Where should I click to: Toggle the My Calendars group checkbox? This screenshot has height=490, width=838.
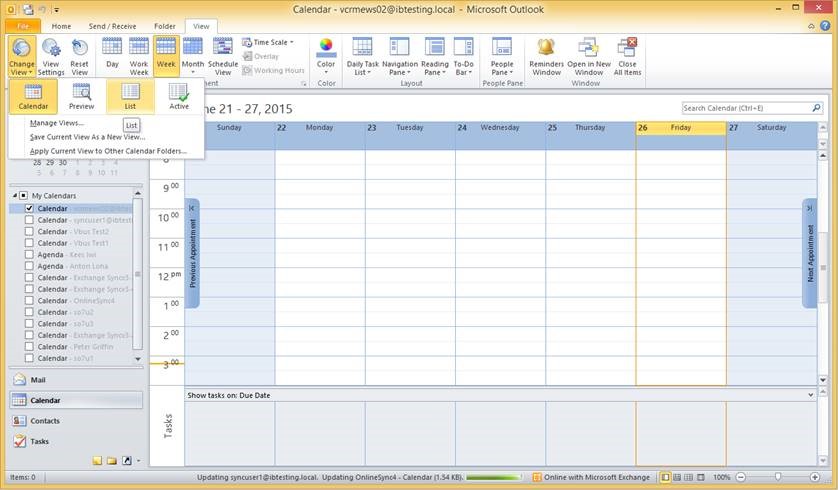(24, 196)
